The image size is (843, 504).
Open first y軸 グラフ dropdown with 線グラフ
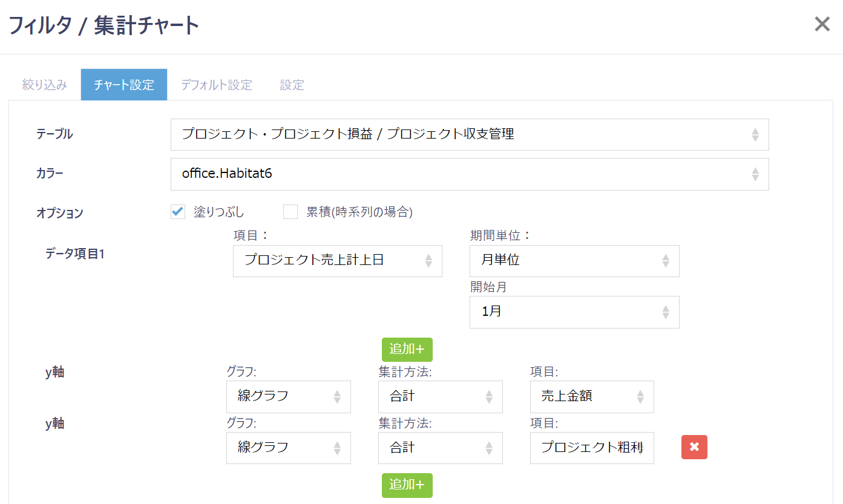click(288, 396)
